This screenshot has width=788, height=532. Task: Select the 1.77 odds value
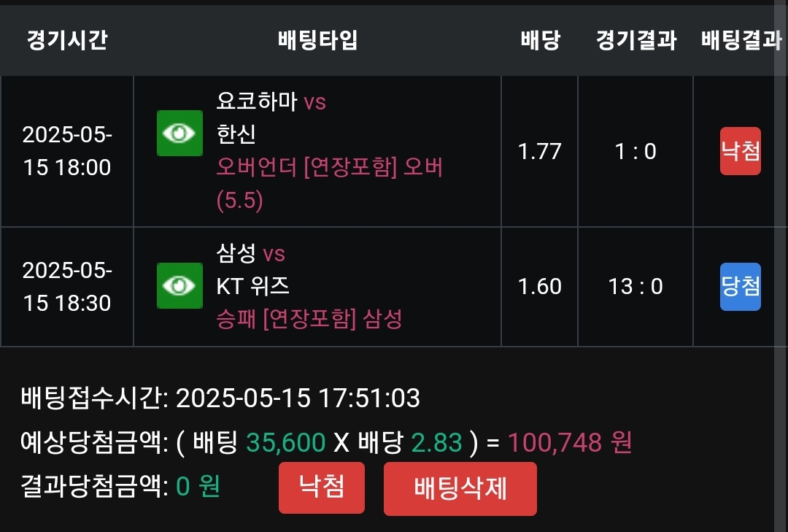point(540,151)
